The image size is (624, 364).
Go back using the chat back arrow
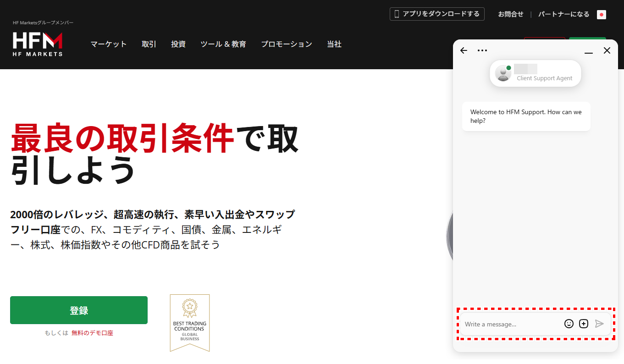coord(464,50)
